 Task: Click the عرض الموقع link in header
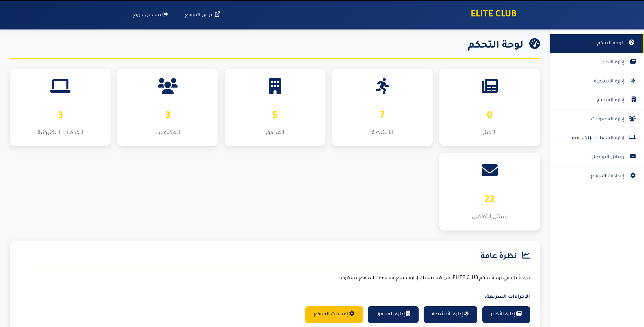point(203,14)
